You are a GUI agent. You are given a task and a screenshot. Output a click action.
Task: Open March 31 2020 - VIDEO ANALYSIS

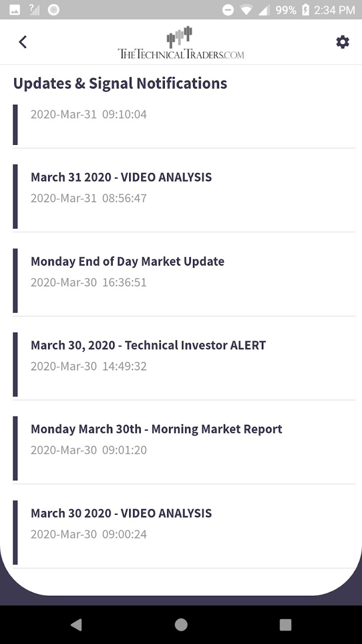[x=184, y=190]
